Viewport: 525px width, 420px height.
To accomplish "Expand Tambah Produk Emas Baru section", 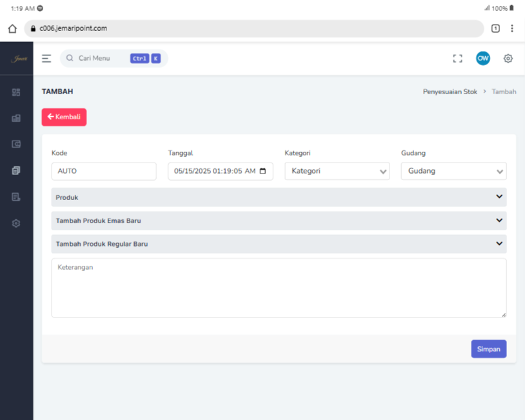I will [x=279, y=221].
